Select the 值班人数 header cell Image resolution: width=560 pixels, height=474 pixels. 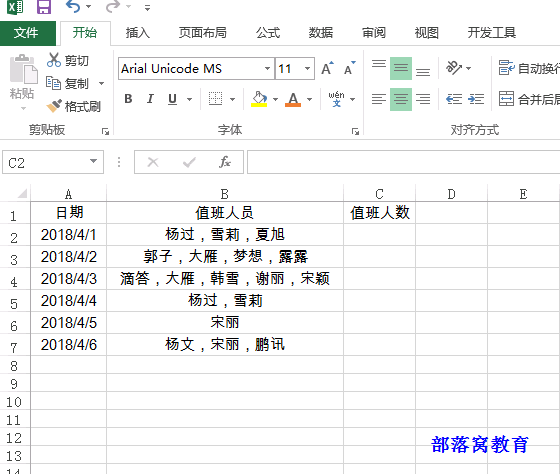[380, 213]
